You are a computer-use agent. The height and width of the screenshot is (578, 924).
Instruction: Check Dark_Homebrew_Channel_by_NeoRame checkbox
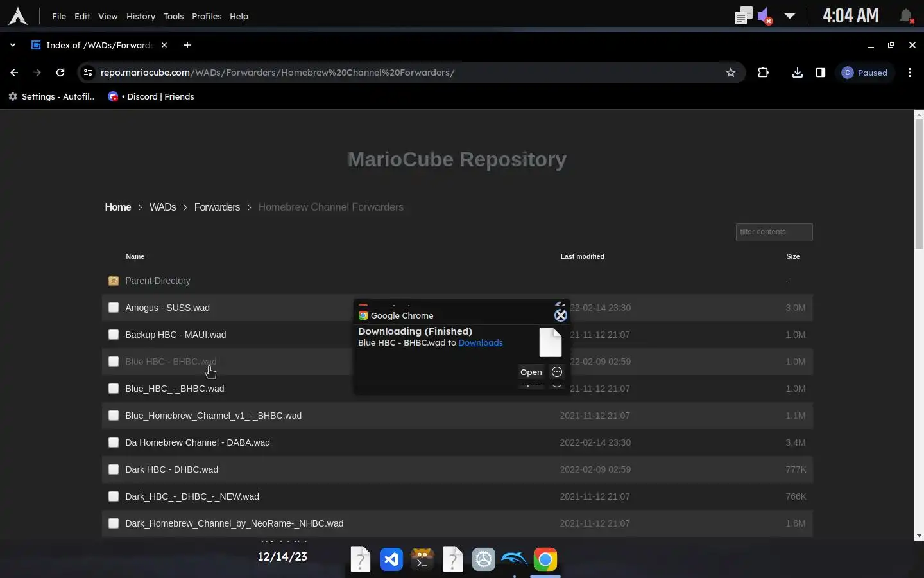click(114, 523)
